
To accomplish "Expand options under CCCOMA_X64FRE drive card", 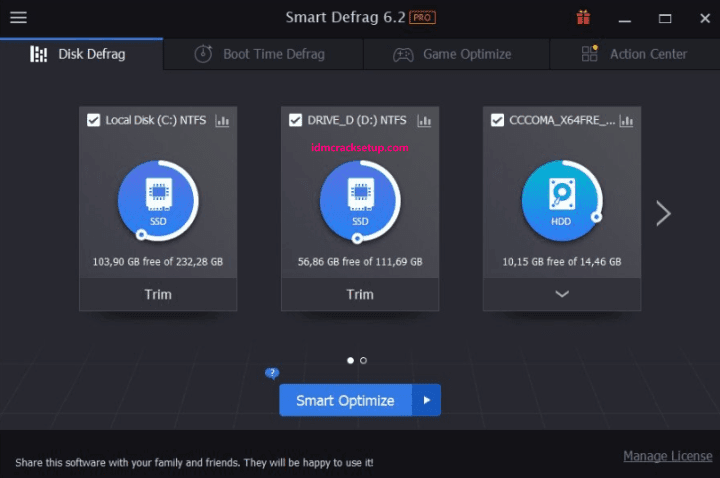I will click(x=562, y=294).
